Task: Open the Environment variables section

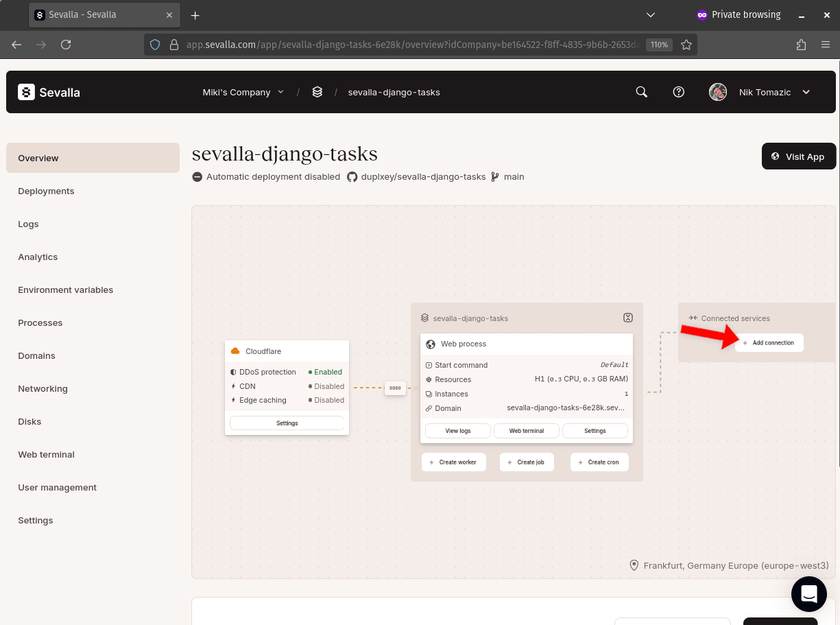Action: (65, 290)
